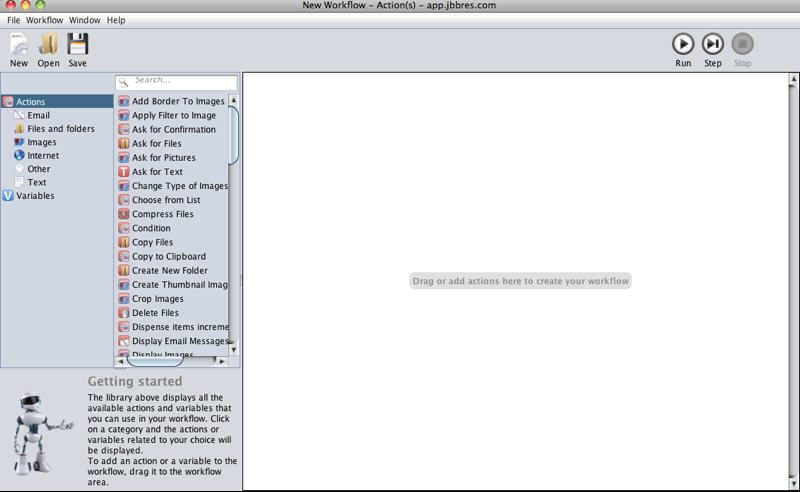Viewport: 800px width, 492px height.
Task: Click the Internet globe icon
Action: tap(19, 155)
